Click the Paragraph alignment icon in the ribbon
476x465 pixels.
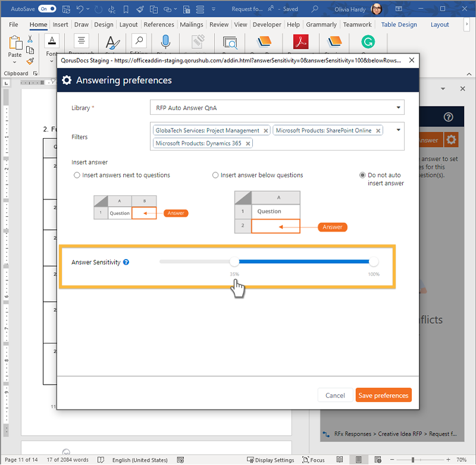tap(82, 40)
